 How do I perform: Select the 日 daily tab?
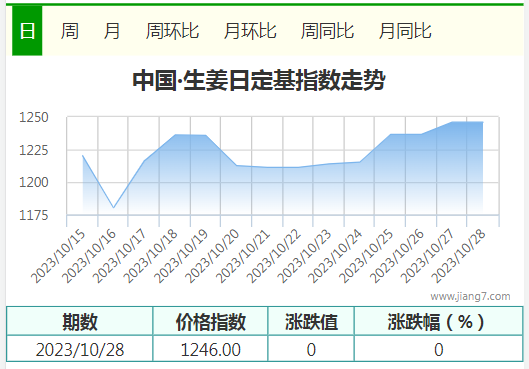27,31
